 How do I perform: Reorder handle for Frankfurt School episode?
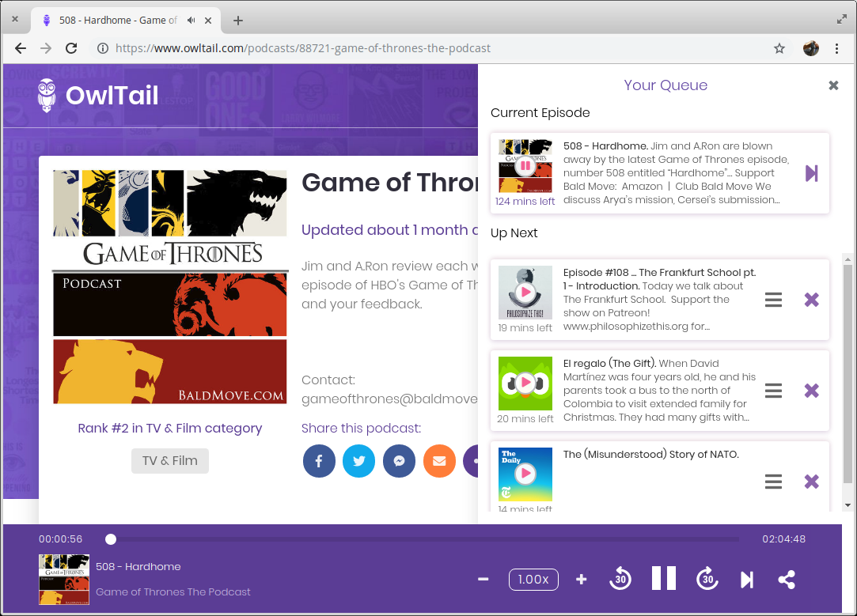point(773,299)
